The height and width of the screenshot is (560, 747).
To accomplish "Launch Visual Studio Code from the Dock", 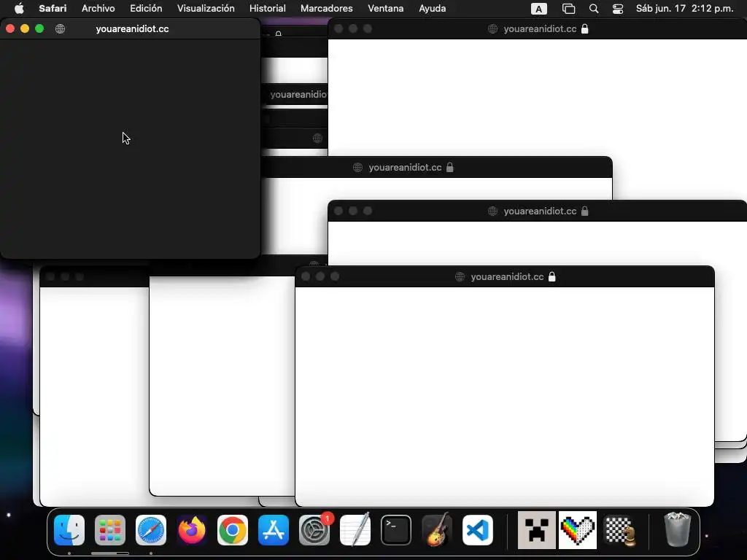I will pyautogui.click(x=478, y=530).
